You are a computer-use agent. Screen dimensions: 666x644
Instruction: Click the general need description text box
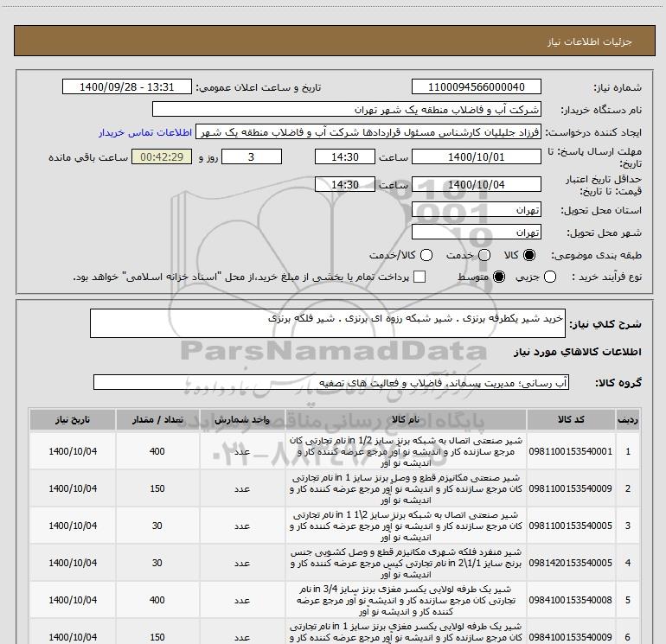(x=328, y=323)
